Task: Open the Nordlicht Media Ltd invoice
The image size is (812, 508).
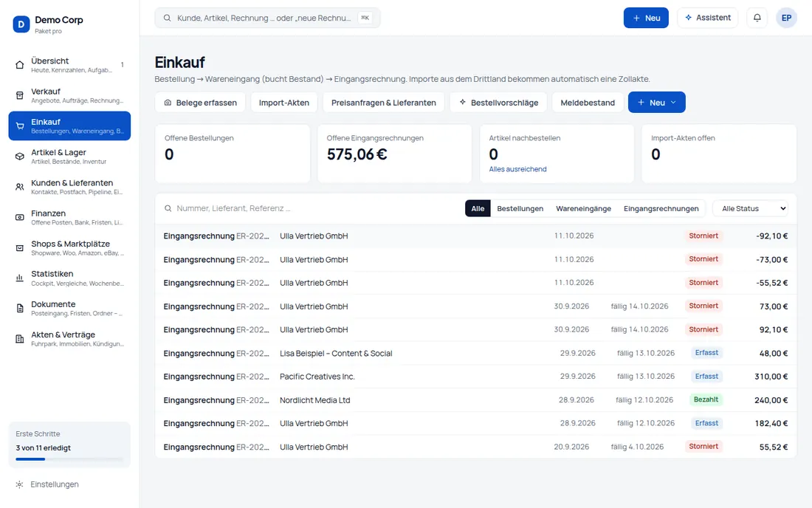Action: pos(475,400)
